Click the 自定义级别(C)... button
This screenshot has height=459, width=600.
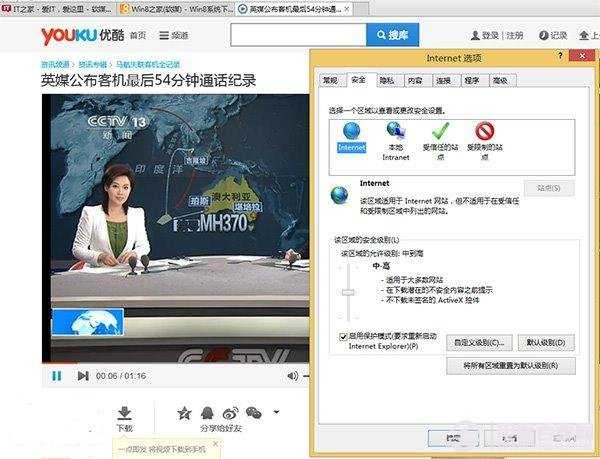tap(479, 343)
